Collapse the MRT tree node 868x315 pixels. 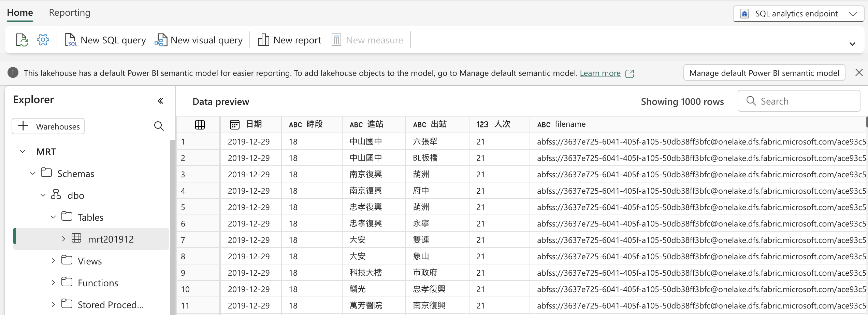coord(23,151)
